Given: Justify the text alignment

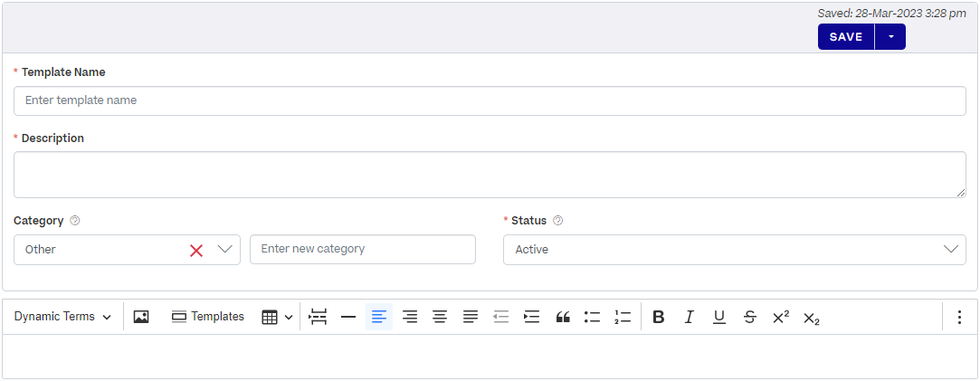Looking at the screenshot, I should (471, 317).
